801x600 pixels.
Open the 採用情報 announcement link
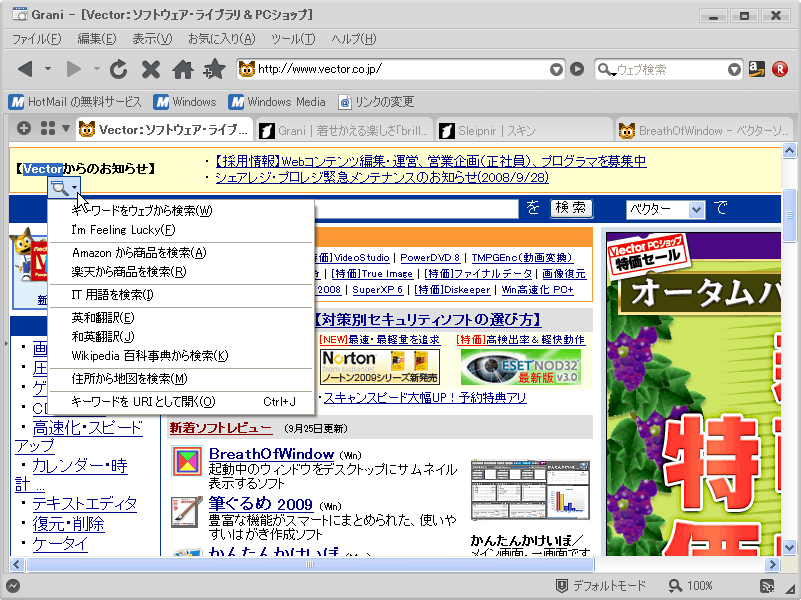[431, 161]
